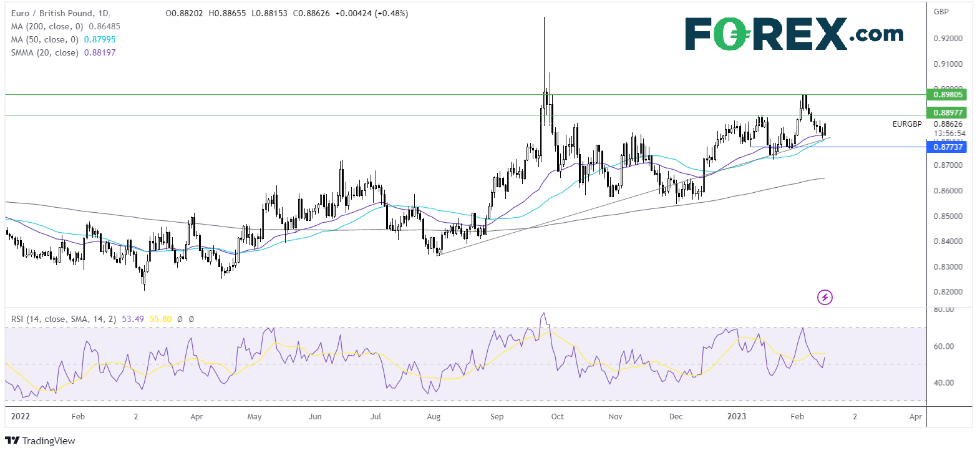Click the 0.85000 price axis label
980x453 pixels.
(948, 217)
